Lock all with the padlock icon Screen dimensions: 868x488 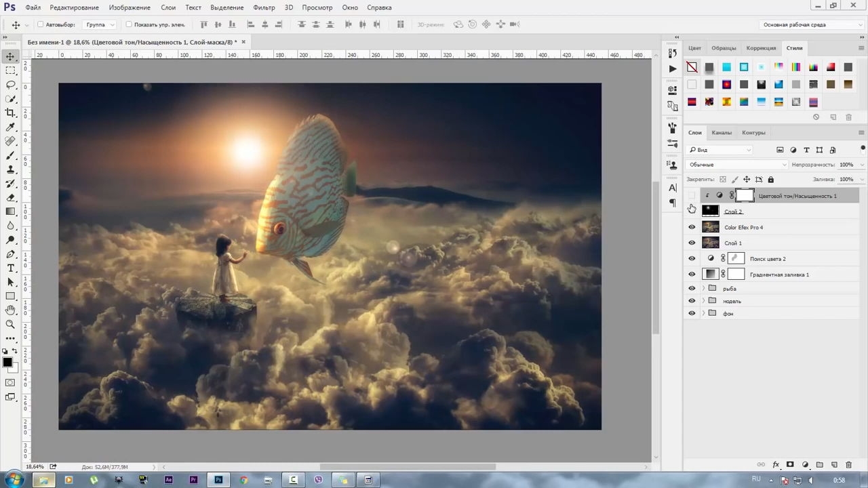(x=770, y=180)
